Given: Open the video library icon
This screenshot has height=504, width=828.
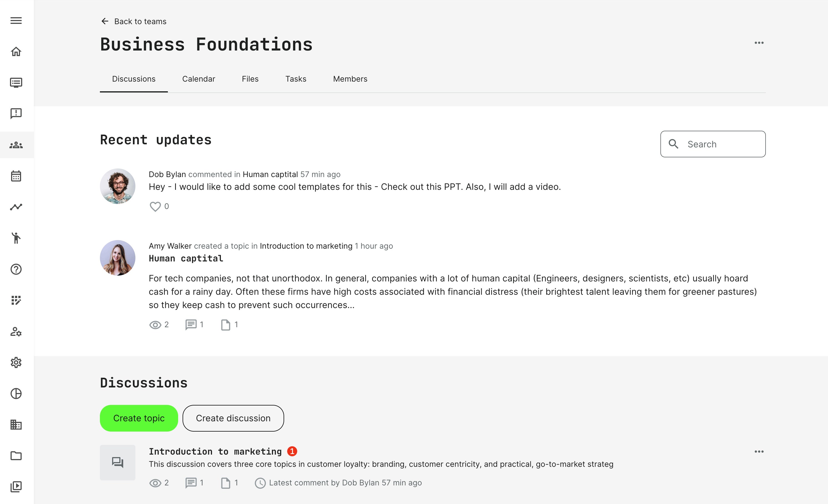Looking at the screenshot, I should (x=16, y=487).
